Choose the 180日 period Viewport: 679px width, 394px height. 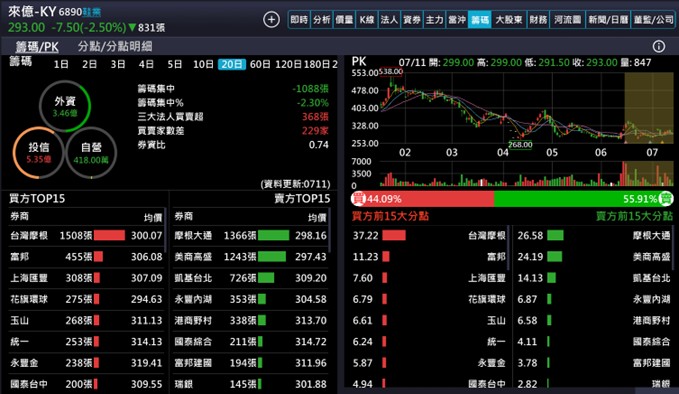317,65
